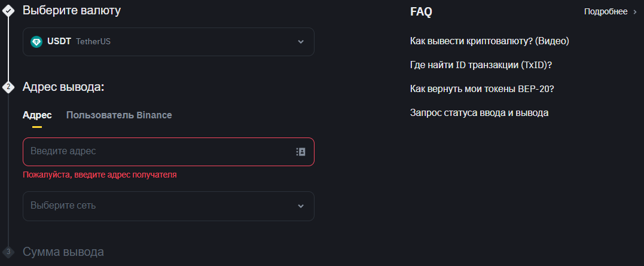This screenshot has height=266, width=644.
Task: Open the Подробнее FAQ link
Action: point(606,12)
